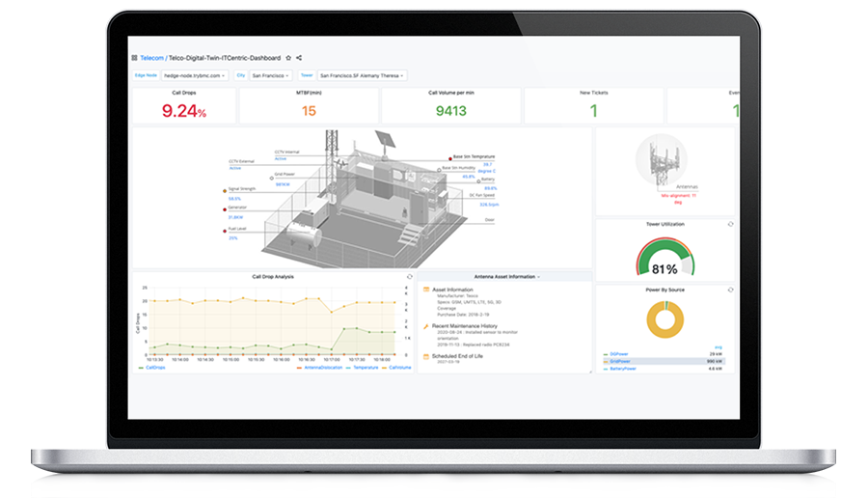Click the Scheduled End of Life calendar icon
868x498 pixels.
pyautogui.click(x=426, y=355)
